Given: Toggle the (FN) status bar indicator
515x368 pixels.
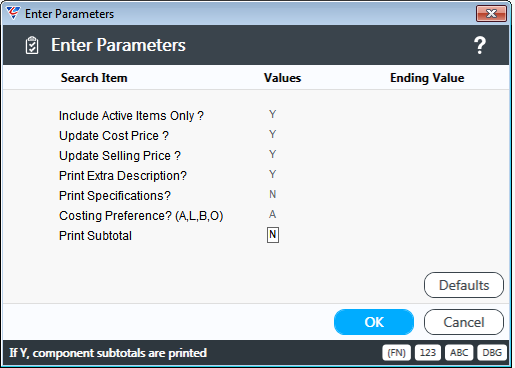Looking at the screenshot, I should coord(397,353).
